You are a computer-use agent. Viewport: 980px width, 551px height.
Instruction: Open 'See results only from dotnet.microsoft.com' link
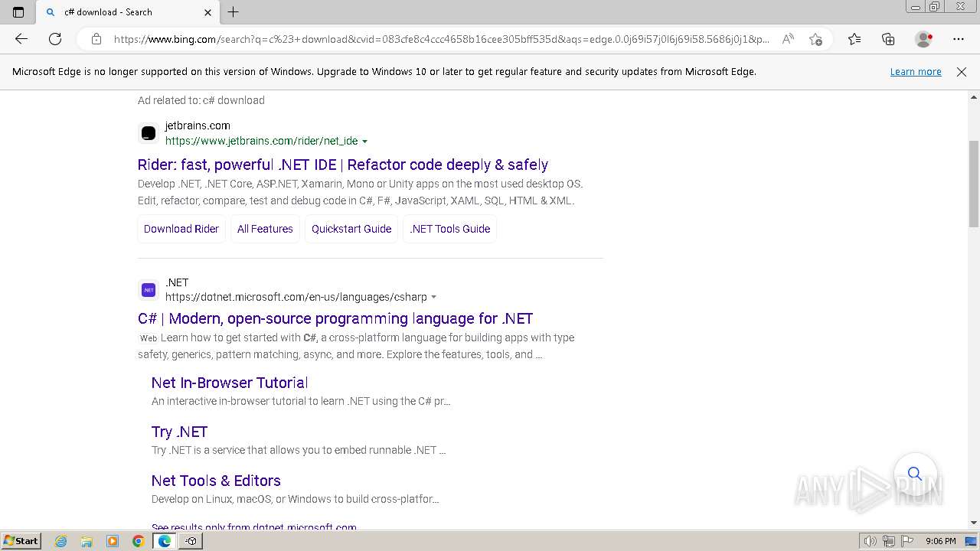(x=254, y=527)
